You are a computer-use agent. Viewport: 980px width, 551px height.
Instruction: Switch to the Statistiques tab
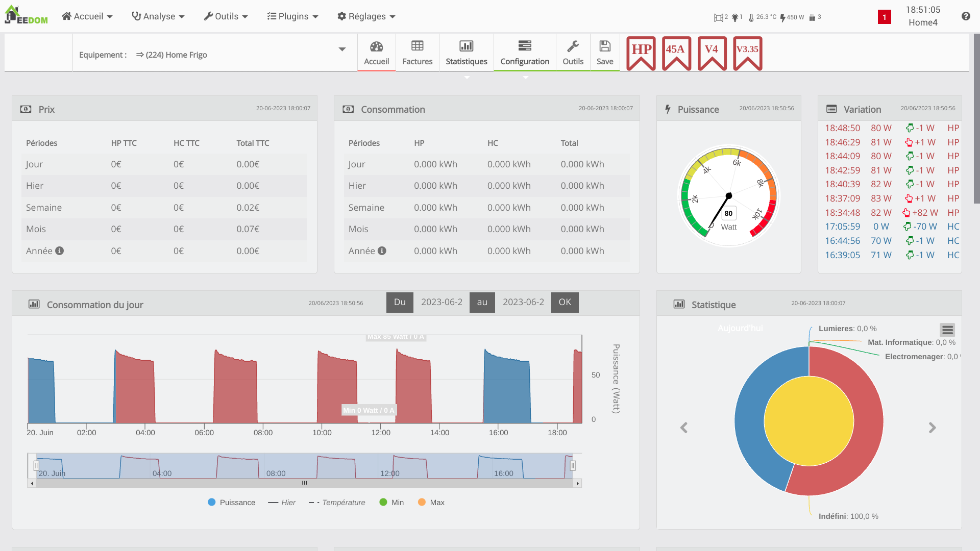[466, 53]
